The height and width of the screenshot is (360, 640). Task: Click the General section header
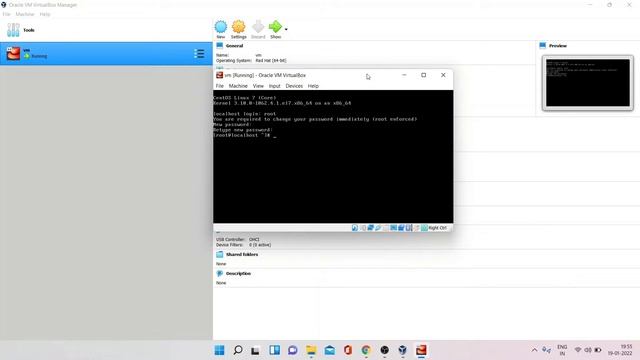tap(234, 46)
